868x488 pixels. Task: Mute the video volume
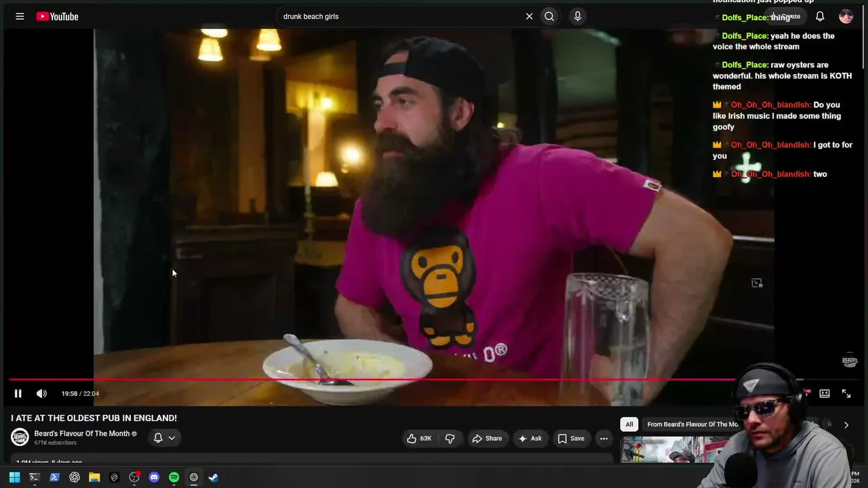click(41, 394)
